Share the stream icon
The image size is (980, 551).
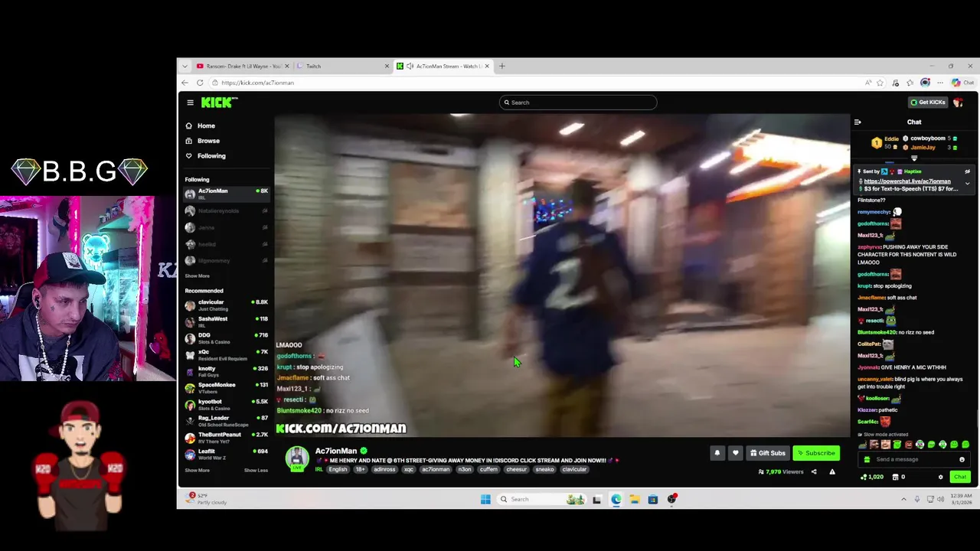(x=814, y=472)
